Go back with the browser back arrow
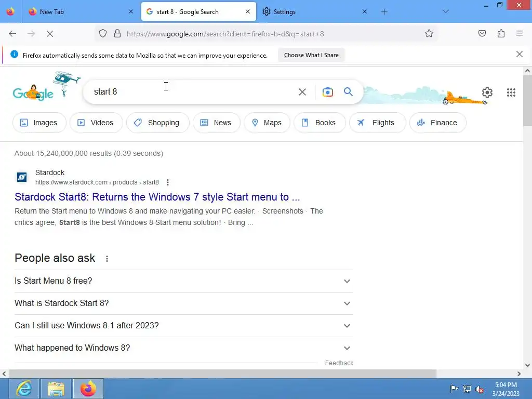 (x=12, y=34)
